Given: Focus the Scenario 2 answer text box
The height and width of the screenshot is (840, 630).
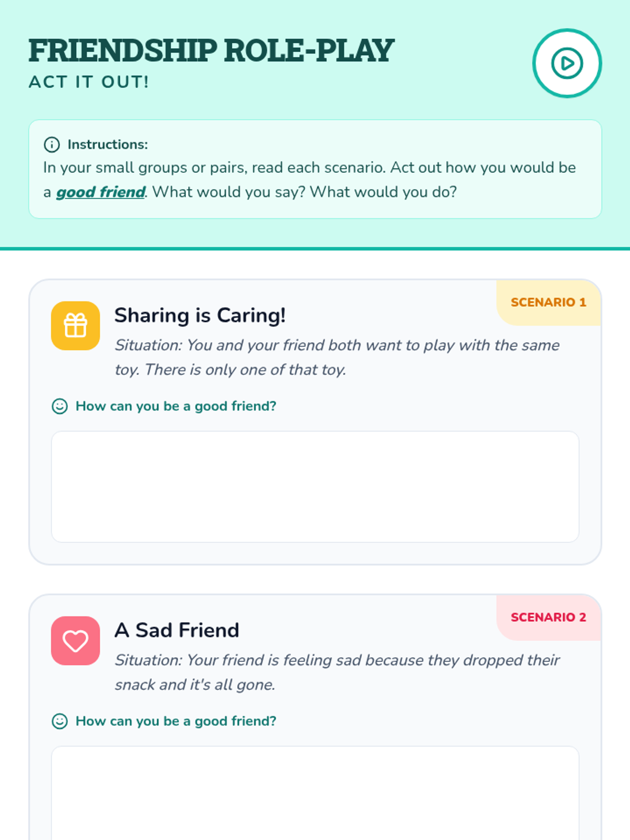Looking at the screenshot, I should pyautogui.click(x=315, y=793).
